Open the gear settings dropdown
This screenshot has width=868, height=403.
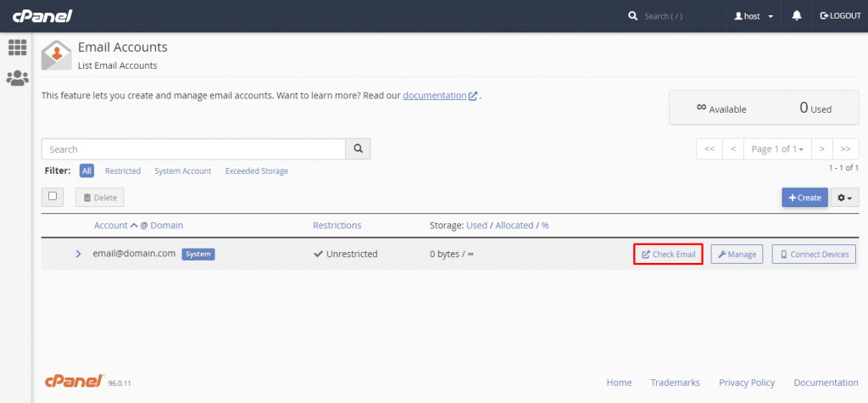pyautogui.click(x=845, y=198)
